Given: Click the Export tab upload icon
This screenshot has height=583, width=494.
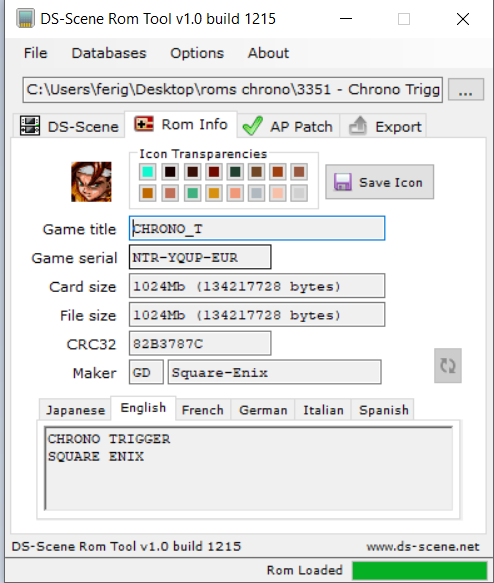Looking at the screenshot, I should pyautogui.click(x=358, y=126).
